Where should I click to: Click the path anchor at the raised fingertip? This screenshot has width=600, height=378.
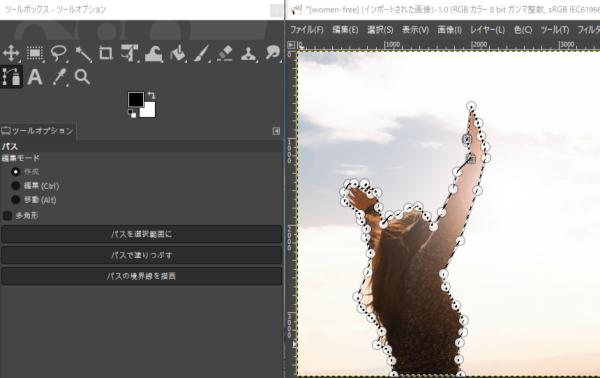[x=471, y=106]
